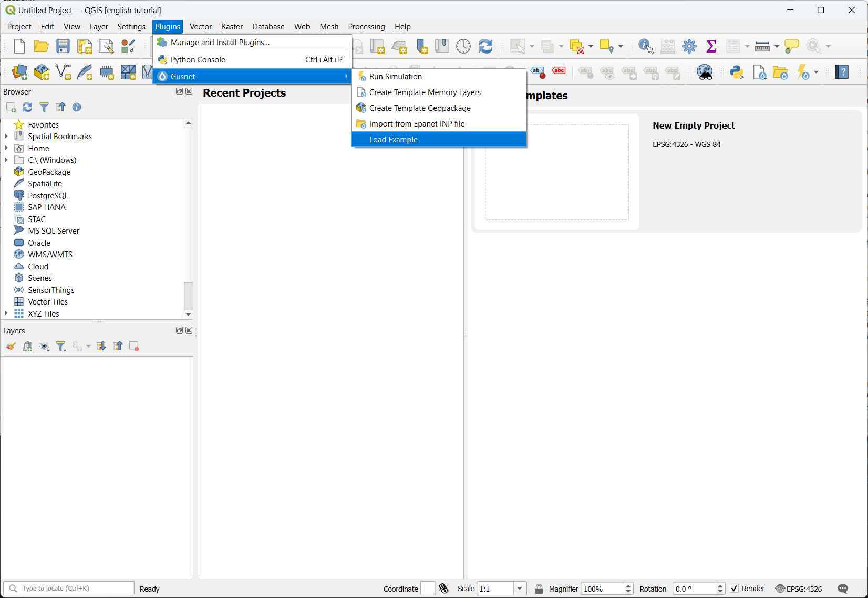
Task: Choose Import from Epanet INP file
Action: point(417,124)
